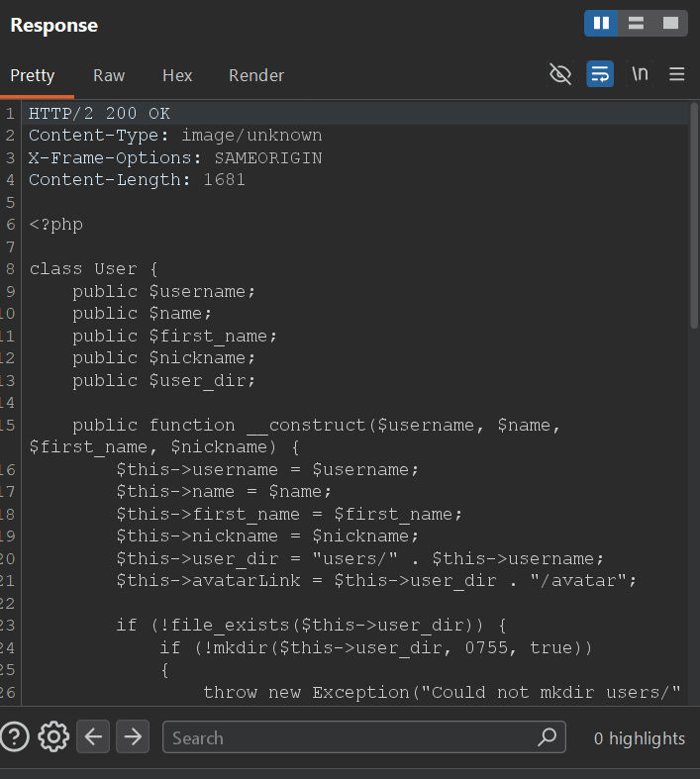The image size is (700, 779).
Task: Click the 'if (!file_exists' line
Action: click(x=312, y=625)
